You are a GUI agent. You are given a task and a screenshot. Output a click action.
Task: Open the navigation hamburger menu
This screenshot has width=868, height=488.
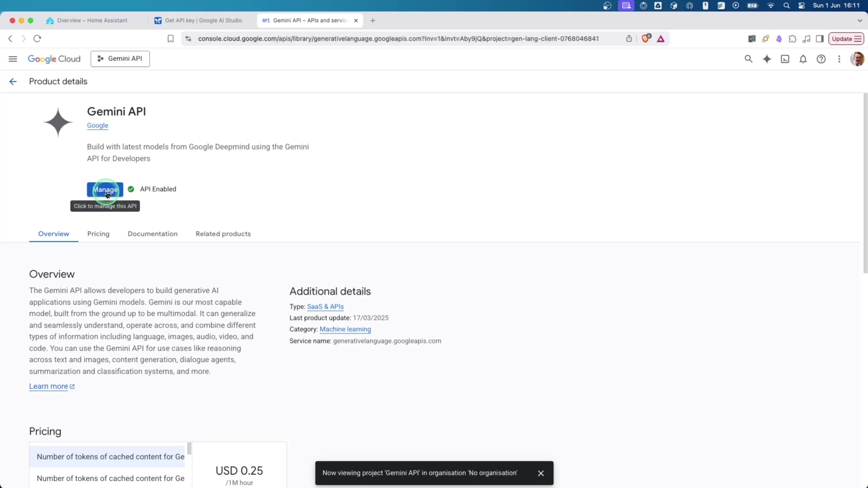pos(13,59)
